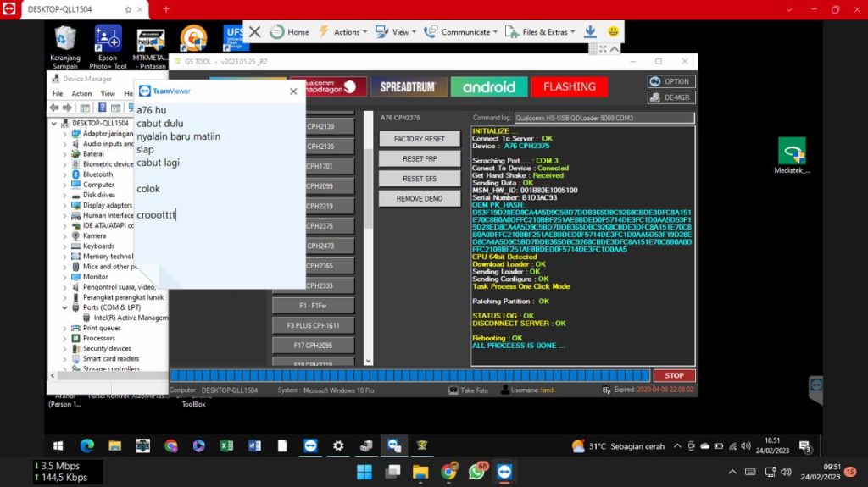868x487 pixels.
Task: Open Settings gear on the remote taskbar
Action: click(x=338, y=445)
